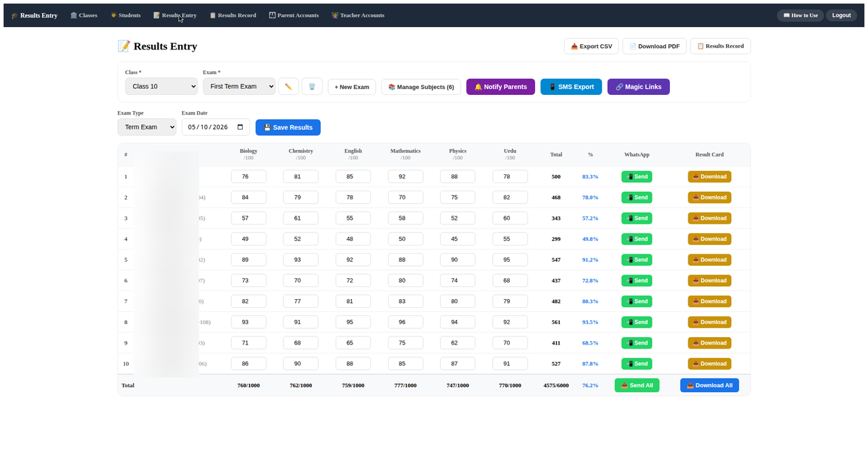868x451 pixels.
Task: Click the 777/1000 Mathematics total
Action: (x=406, y=385)
